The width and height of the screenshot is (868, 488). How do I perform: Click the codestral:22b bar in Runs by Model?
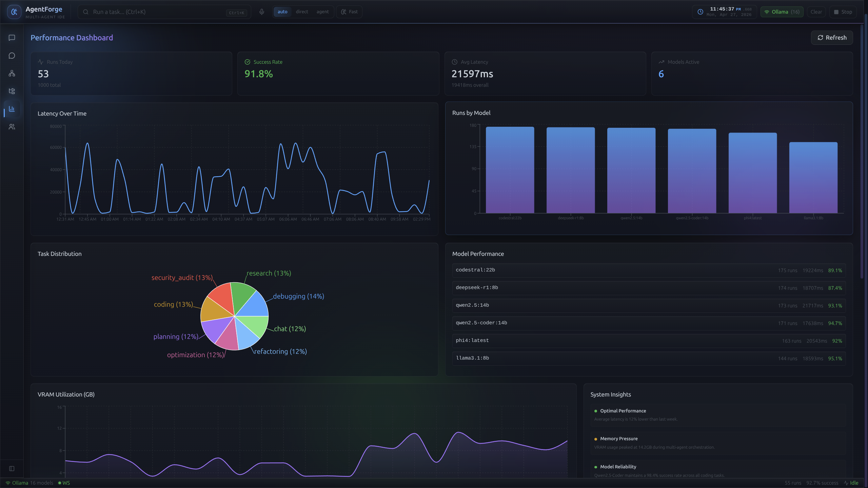510,170
